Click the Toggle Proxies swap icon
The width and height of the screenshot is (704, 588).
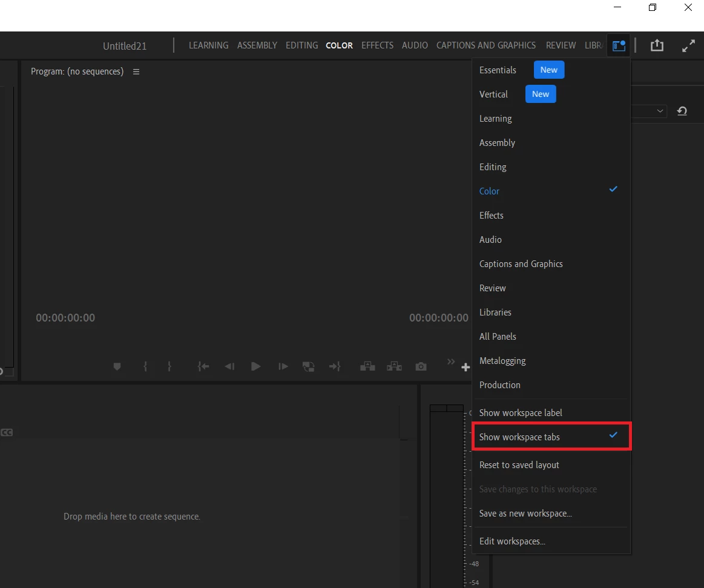coord(309,366)
